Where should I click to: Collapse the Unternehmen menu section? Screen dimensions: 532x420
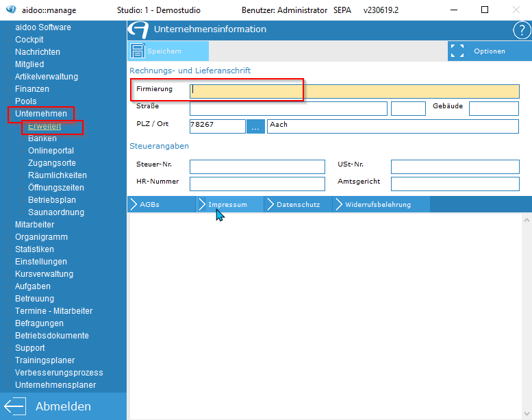41,114
